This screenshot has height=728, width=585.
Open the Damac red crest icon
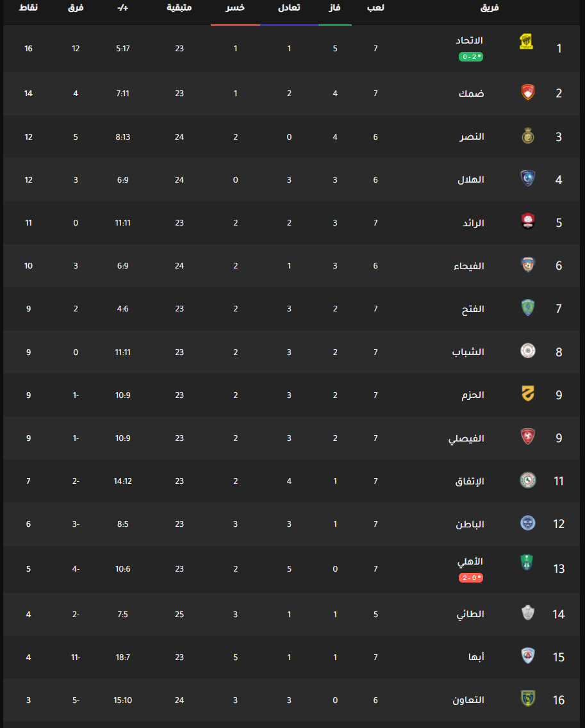point(528,92)
